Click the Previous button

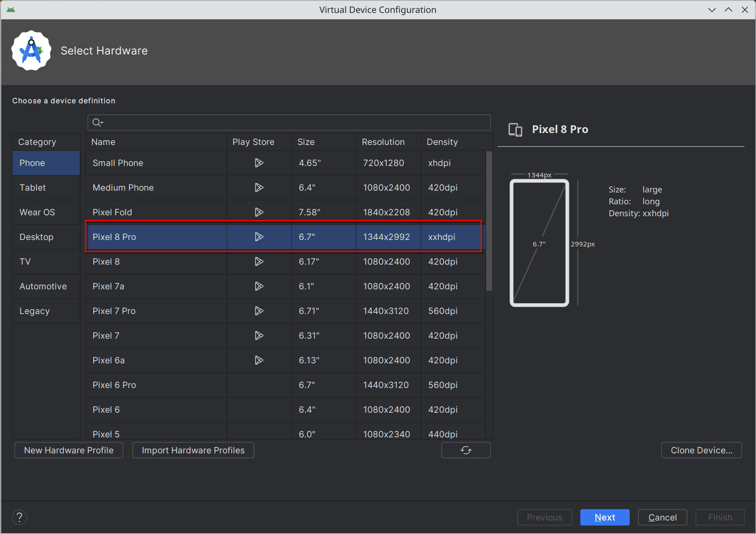click(545, 517)
